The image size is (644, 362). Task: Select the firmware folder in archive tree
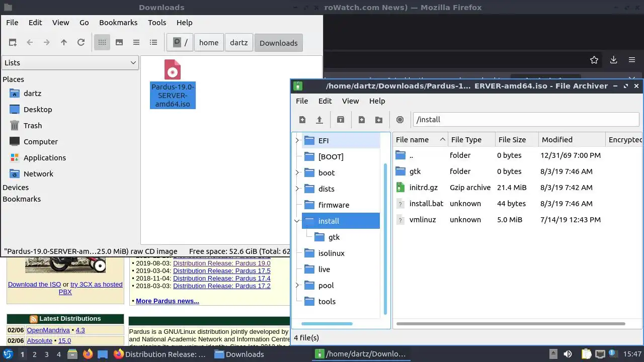[x=334, y=205]
